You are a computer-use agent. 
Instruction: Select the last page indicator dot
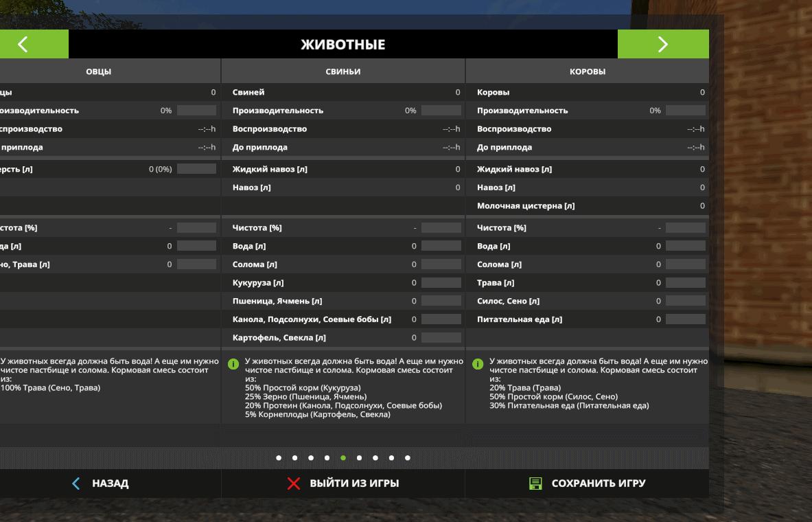(408, 458)
